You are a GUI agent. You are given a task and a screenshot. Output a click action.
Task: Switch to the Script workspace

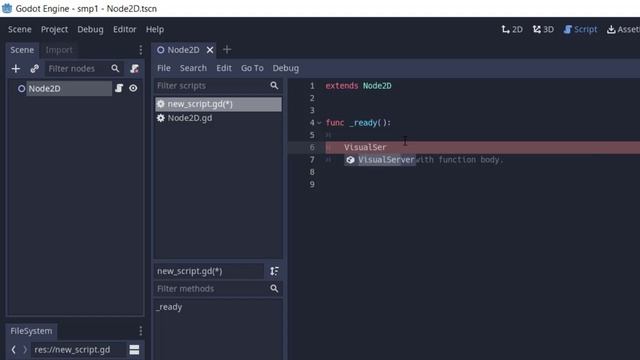pos(580,29)
